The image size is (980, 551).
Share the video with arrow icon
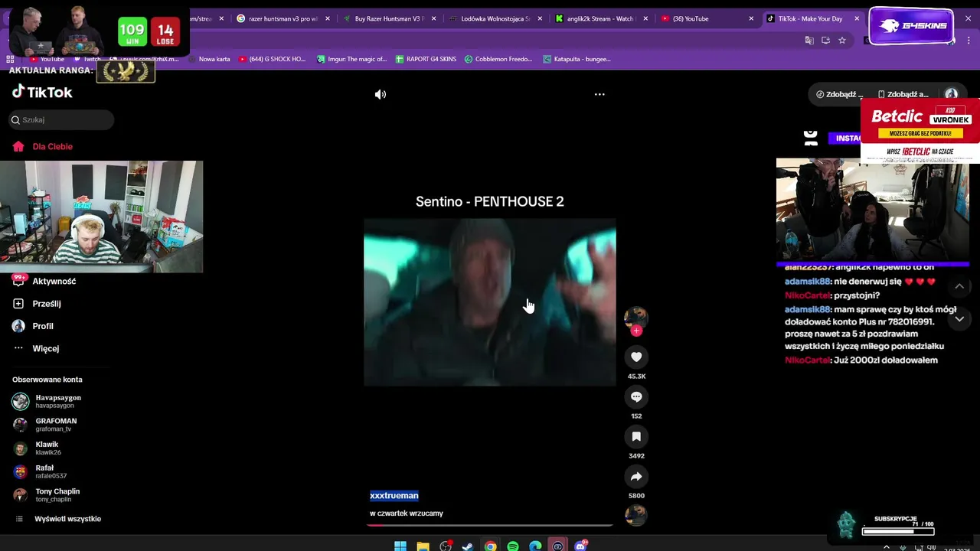click(636, 476)
